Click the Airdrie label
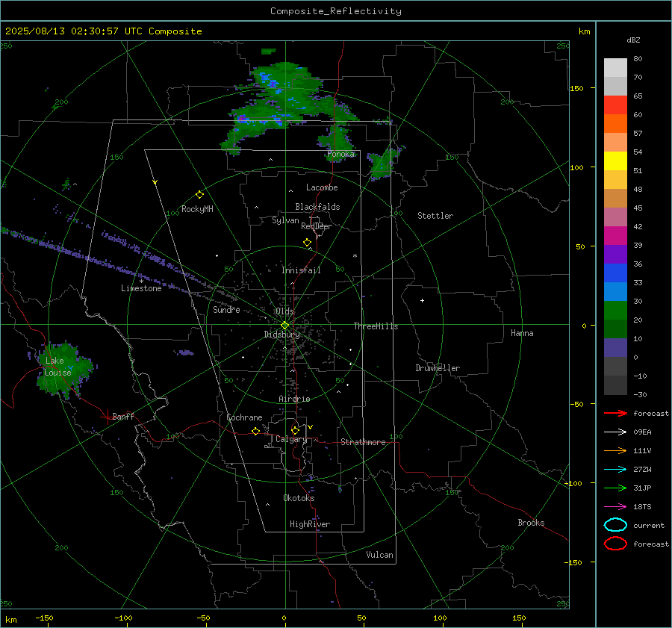This screenshot has height=628, width=672. (x=294, y=399)
